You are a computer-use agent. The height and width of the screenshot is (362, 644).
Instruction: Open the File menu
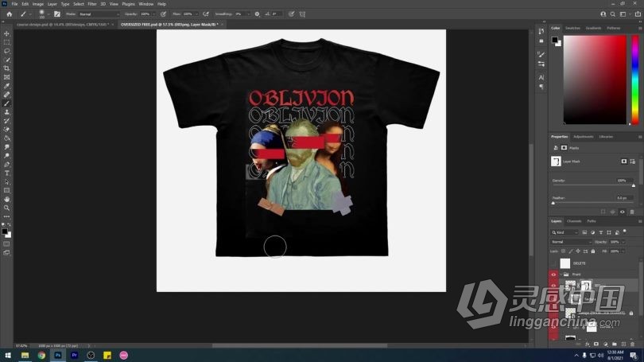[x=14, y=4]
